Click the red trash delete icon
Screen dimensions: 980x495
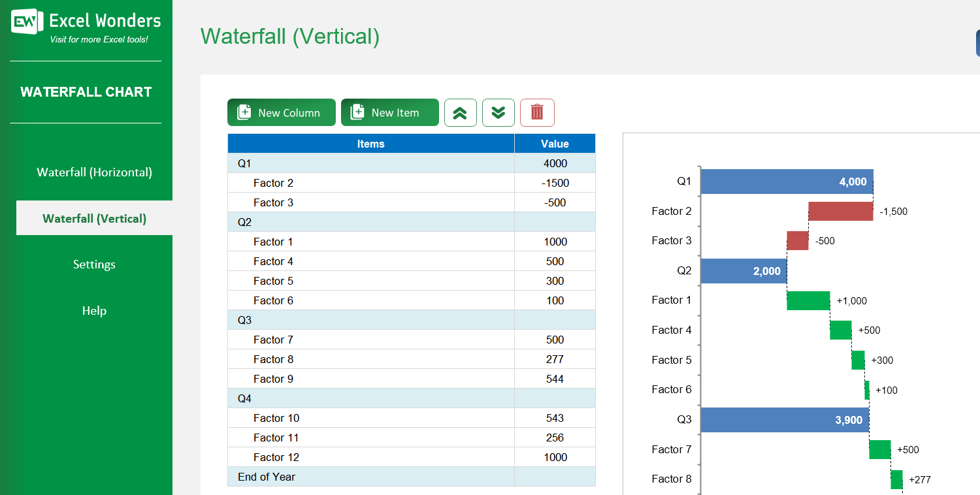click(537, 112)
